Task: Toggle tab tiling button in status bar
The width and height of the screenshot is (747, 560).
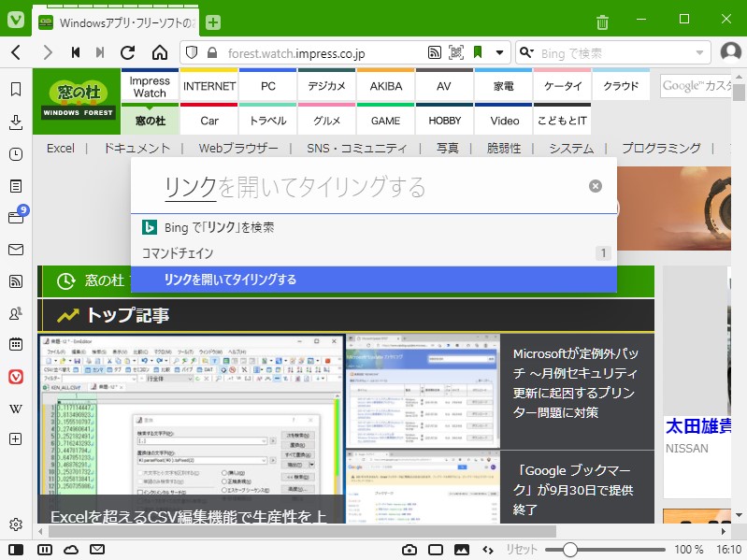Action: click(45, 550)
